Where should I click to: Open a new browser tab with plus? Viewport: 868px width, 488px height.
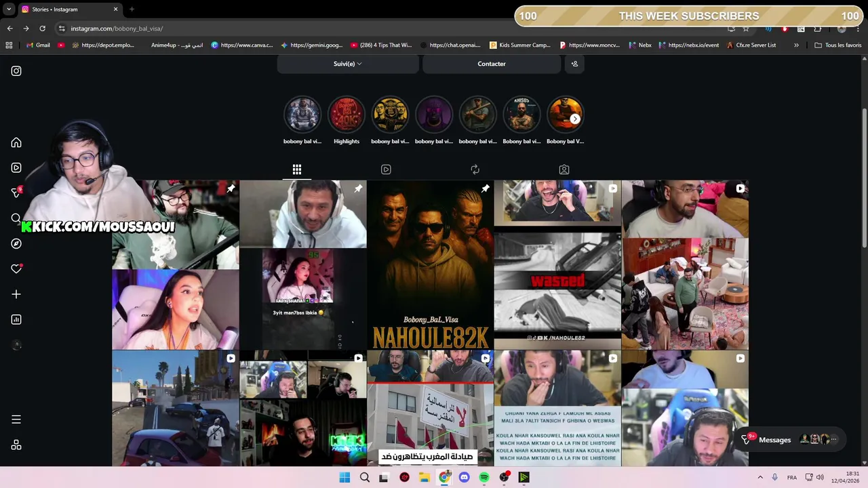tap(132, 9)
